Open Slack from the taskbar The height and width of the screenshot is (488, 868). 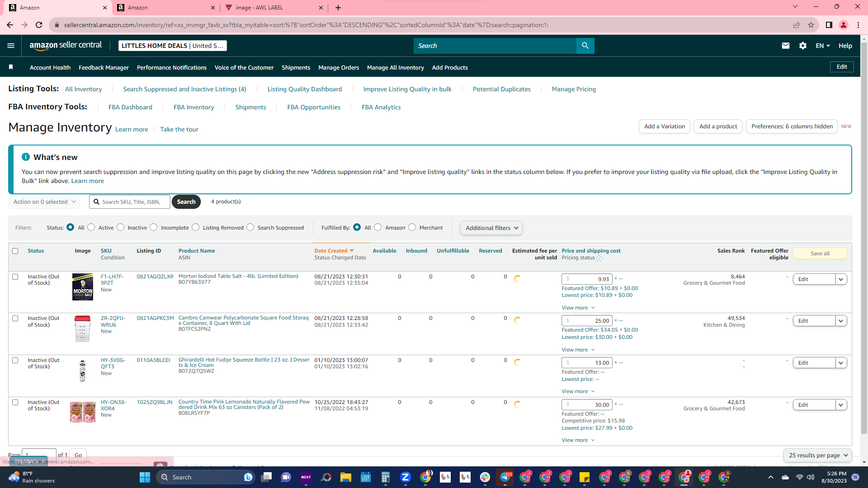pyautogui.click(x=485, y=477)
